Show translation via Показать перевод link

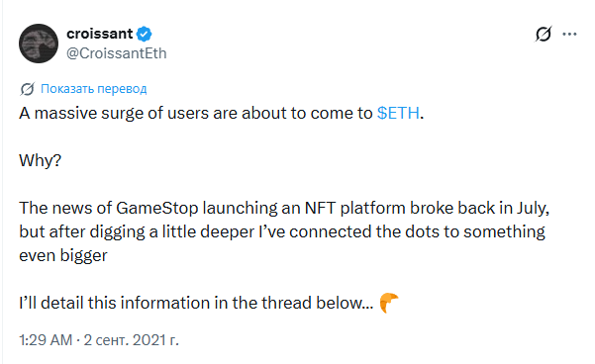point(94,89)
